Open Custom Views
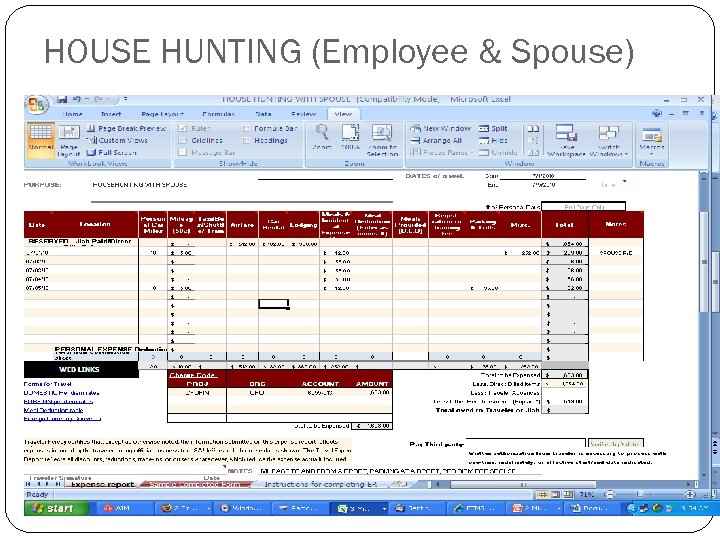Image resolution: width=720 pixels, height=540 pixels. [x=117, y=141]
